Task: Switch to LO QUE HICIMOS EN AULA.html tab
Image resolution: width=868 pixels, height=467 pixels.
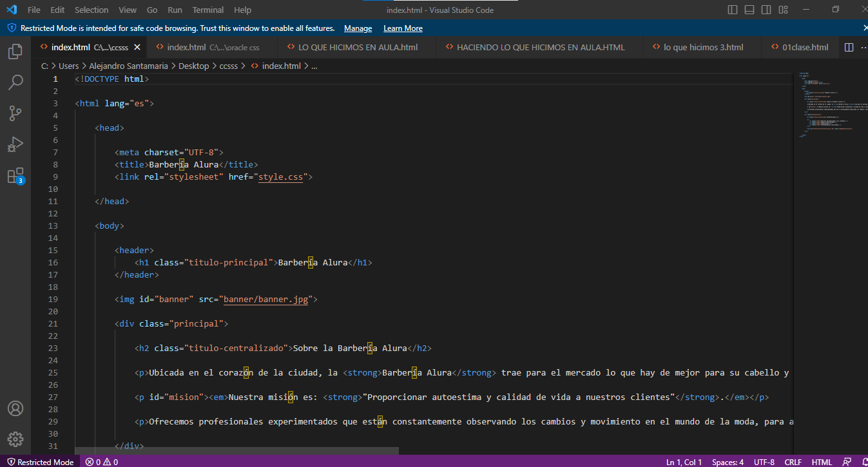Action: [358, 47]
